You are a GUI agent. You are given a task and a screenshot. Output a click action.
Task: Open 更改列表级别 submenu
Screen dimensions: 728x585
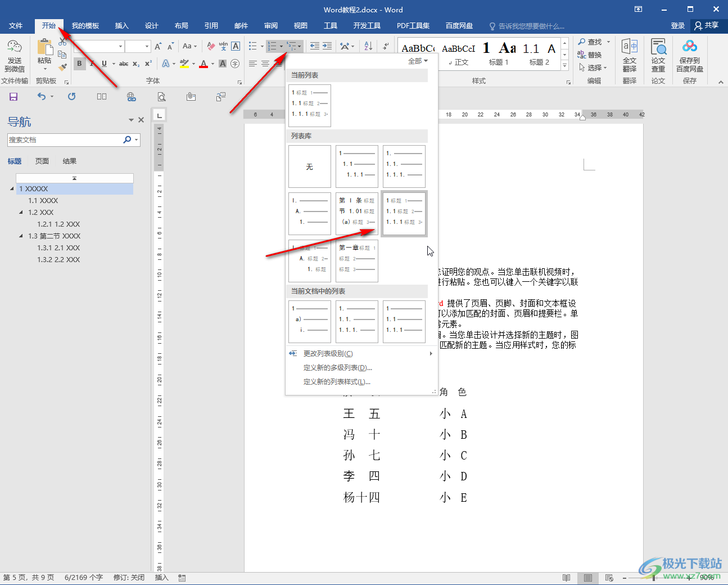pos(360,354)
